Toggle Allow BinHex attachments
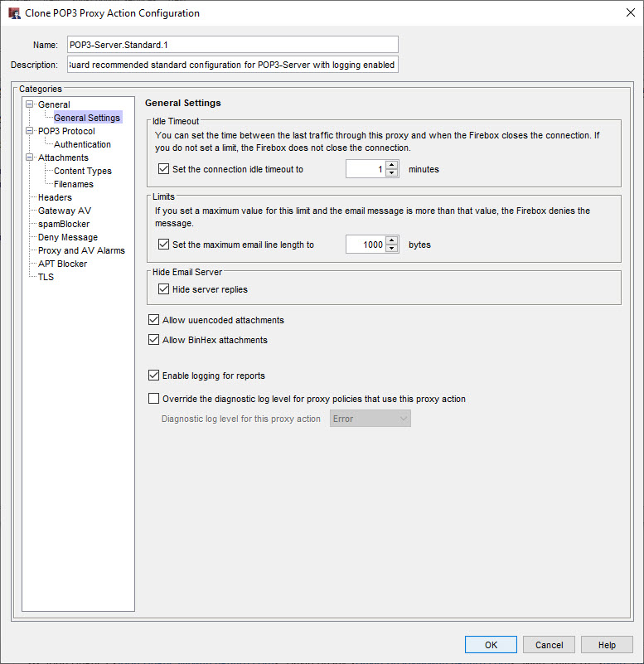The width and height of the screenshot is (644, 664). (x=153, y=340)
